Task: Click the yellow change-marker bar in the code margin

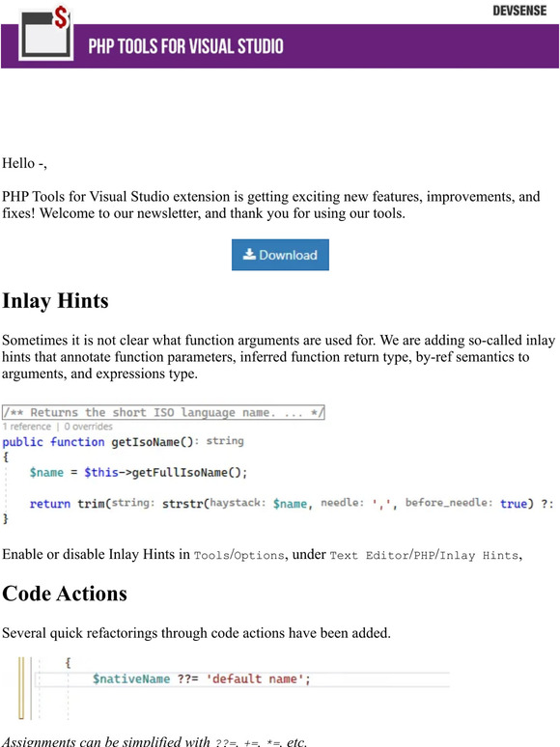Action: tap(21, 688)
